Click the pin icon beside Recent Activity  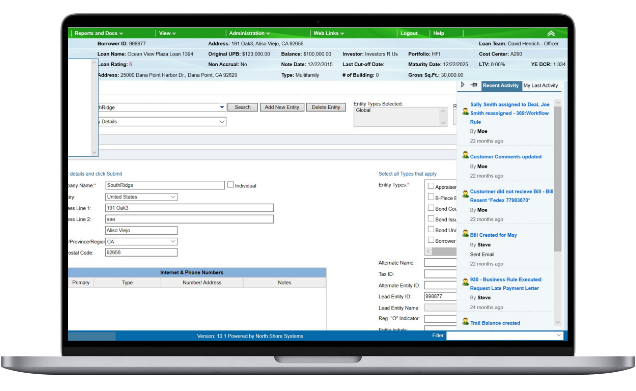coord(473,85)
